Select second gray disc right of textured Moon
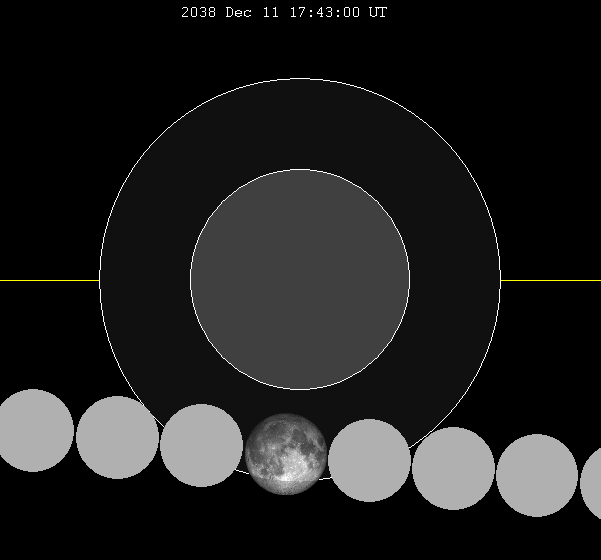The image size is (601, 560). 453,468
